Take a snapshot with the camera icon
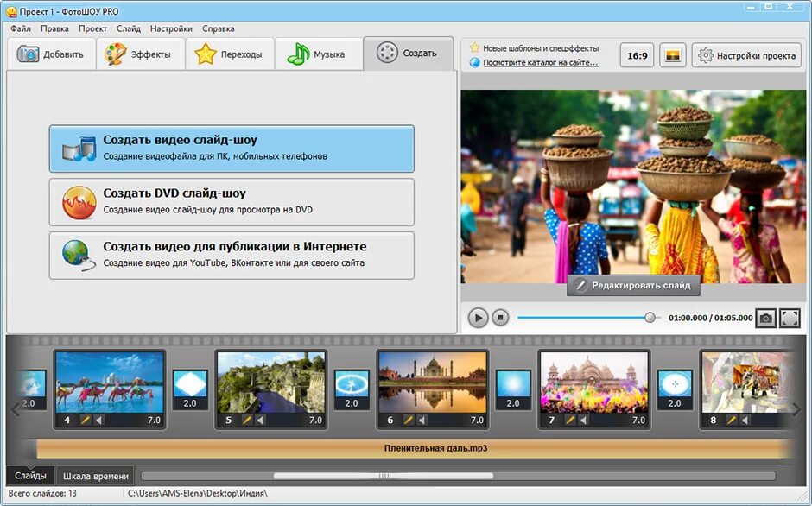 766,318
